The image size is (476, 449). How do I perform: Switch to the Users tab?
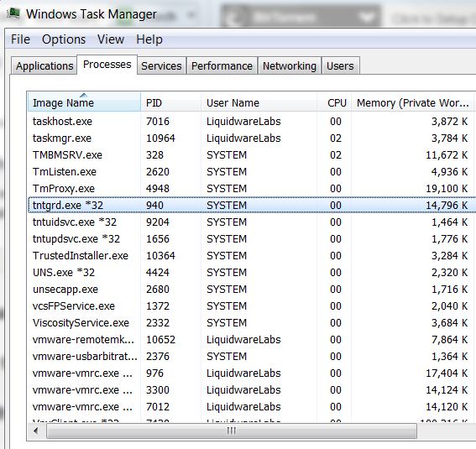tap(340, 65)
